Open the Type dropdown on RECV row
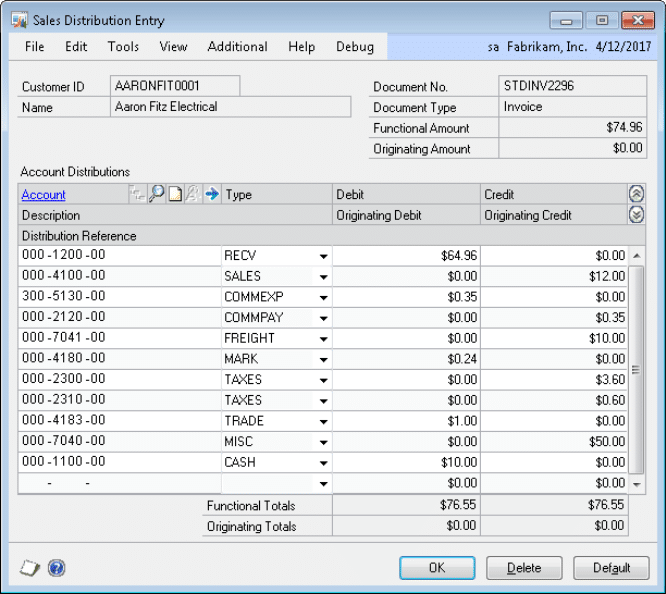Screen dimensions: 666x594 pos(323,257)
